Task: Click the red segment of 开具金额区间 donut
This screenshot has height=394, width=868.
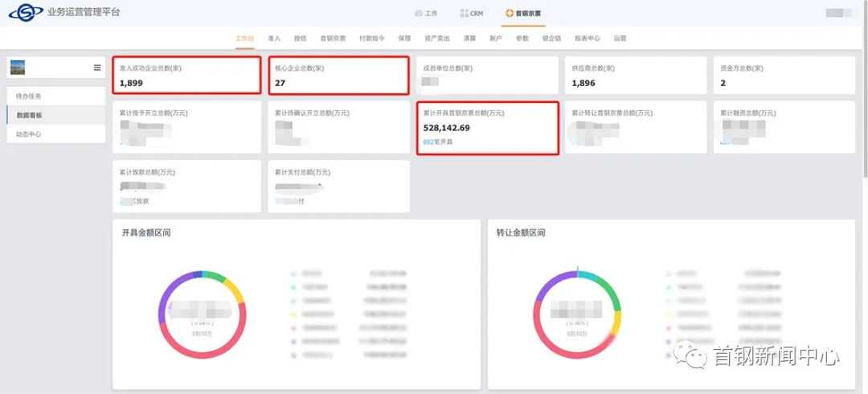Action: pyautogui.click(x=201, y=352)
